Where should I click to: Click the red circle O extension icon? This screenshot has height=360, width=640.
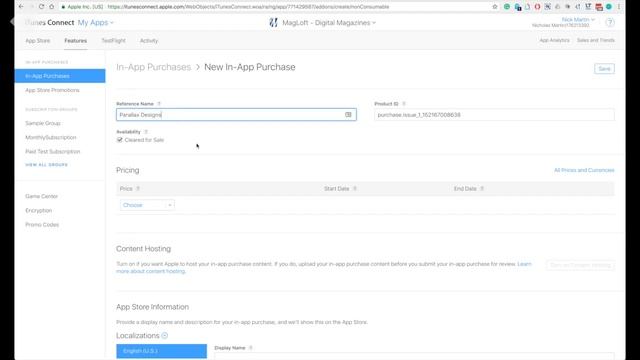(538, 7)
